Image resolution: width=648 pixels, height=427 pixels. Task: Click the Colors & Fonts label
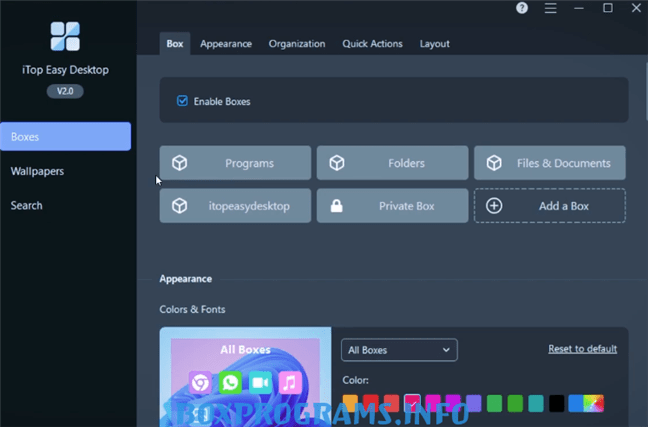click(192, 309)
